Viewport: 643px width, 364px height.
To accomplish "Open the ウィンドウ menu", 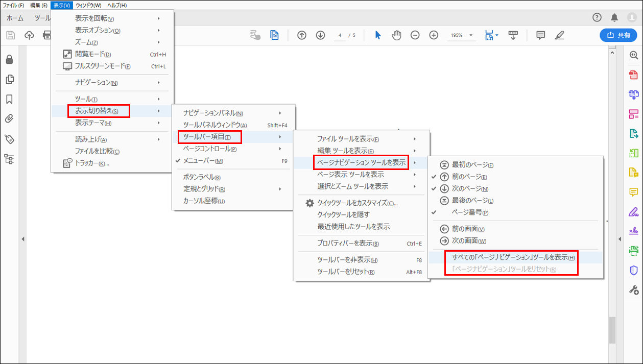I will [x=88, y=5].
